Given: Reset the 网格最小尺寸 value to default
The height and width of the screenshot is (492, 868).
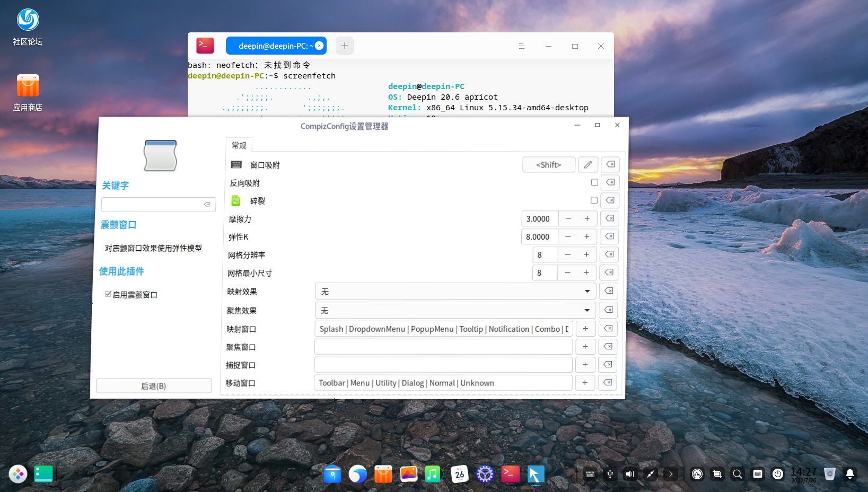Looking at the screenshot, I should (x=609, y=273).
